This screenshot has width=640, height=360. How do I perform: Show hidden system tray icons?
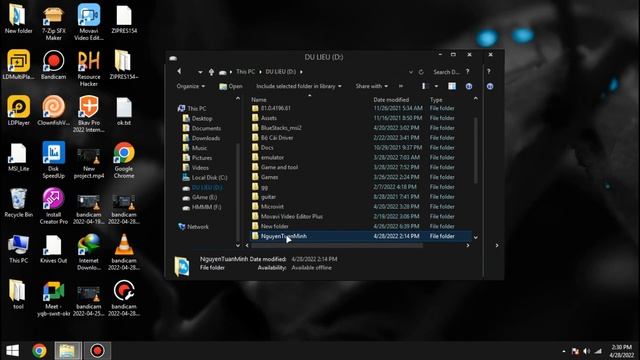tap(564, 351)
